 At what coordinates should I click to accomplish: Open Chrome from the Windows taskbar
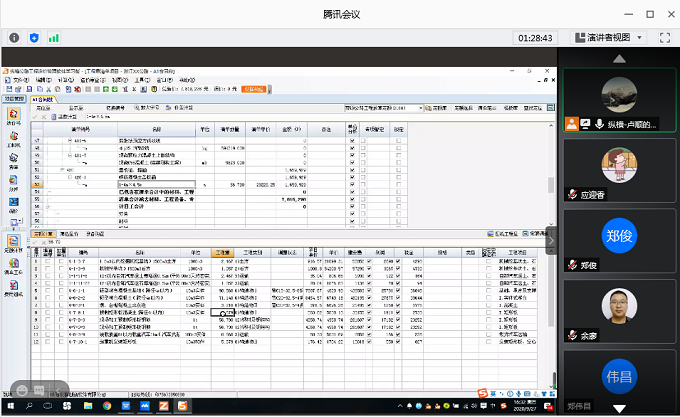click(x=107, y=406)
